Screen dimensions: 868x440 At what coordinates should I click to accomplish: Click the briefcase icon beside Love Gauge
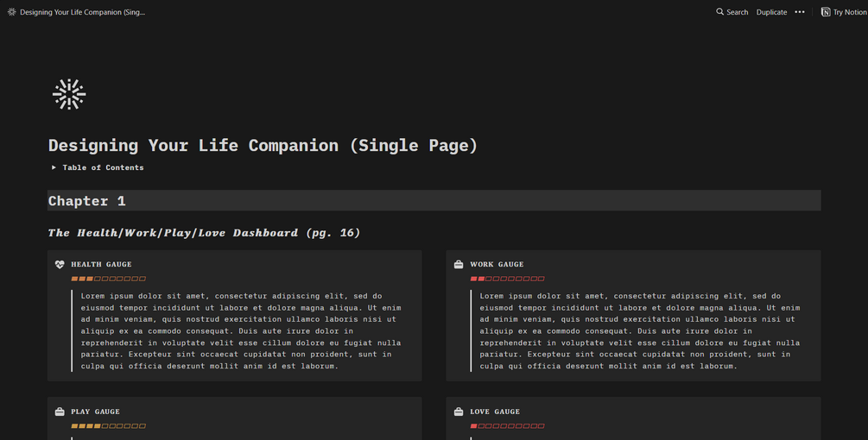459,412
